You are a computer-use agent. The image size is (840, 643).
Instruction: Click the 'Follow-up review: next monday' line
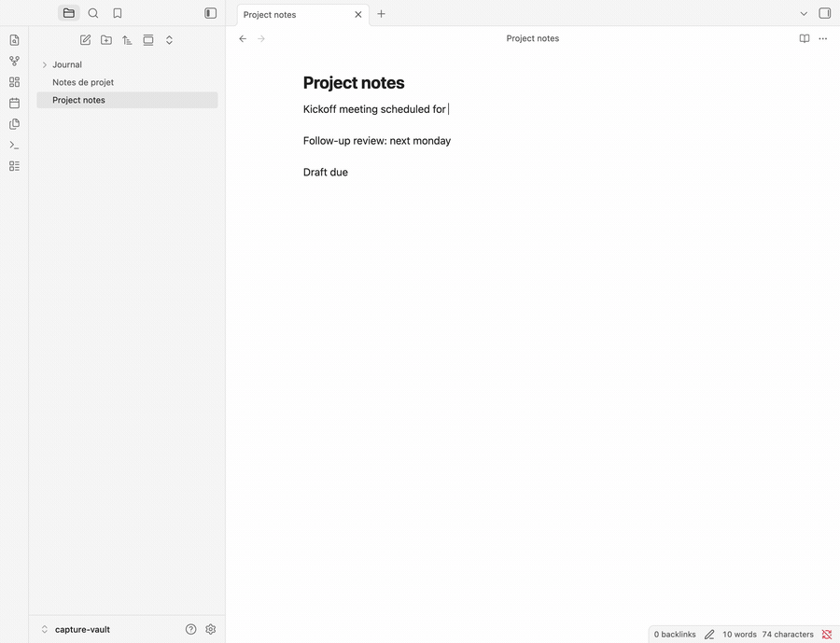377,141
